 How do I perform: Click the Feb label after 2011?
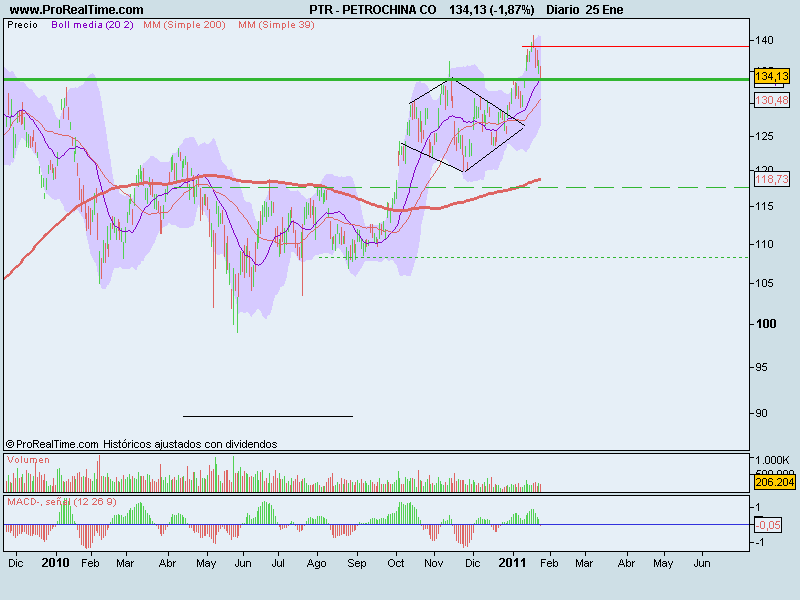tap(549, 563)
